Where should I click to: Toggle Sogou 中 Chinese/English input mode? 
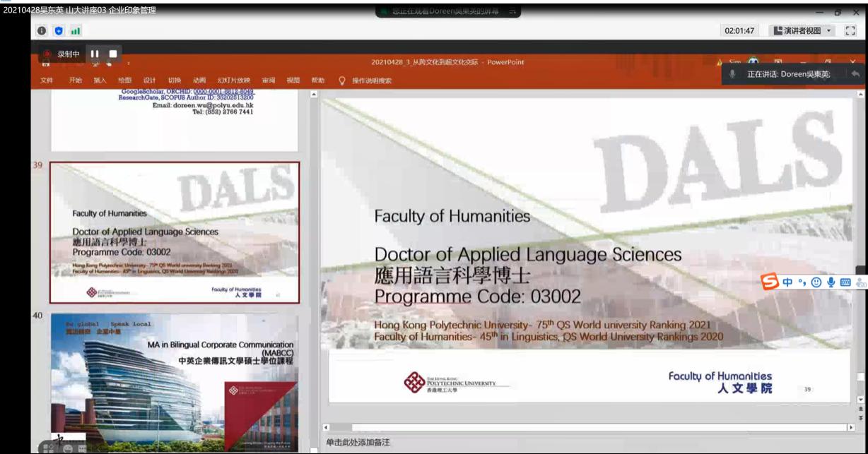coord(787,282)
